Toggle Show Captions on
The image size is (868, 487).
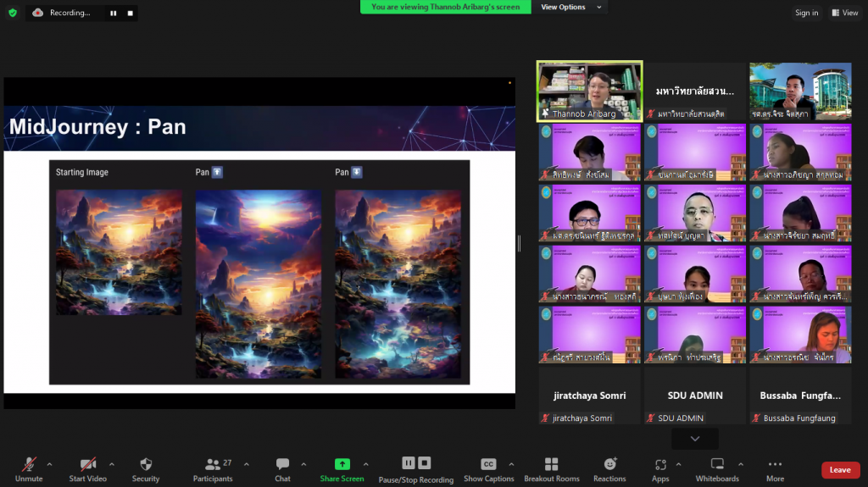[x=488, y=468]
